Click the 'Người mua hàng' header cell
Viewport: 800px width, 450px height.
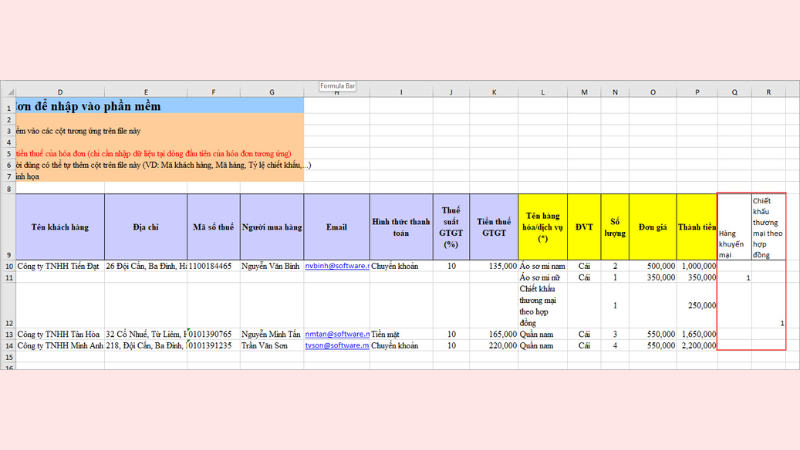point(271,227)
